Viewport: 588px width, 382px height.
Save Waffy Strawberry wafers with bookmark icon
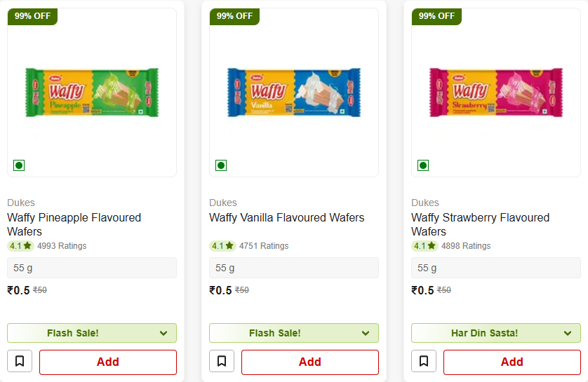pos(424,362)
